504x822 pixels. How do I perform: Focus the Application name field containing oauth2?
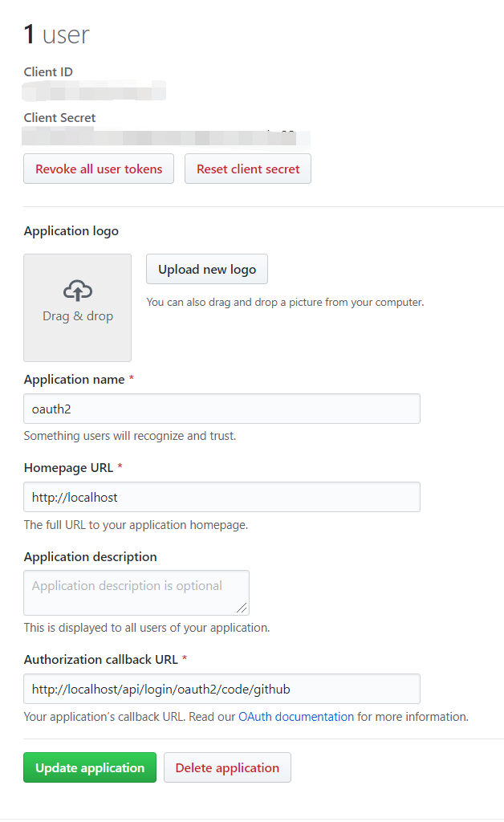(x=222, y=409)
